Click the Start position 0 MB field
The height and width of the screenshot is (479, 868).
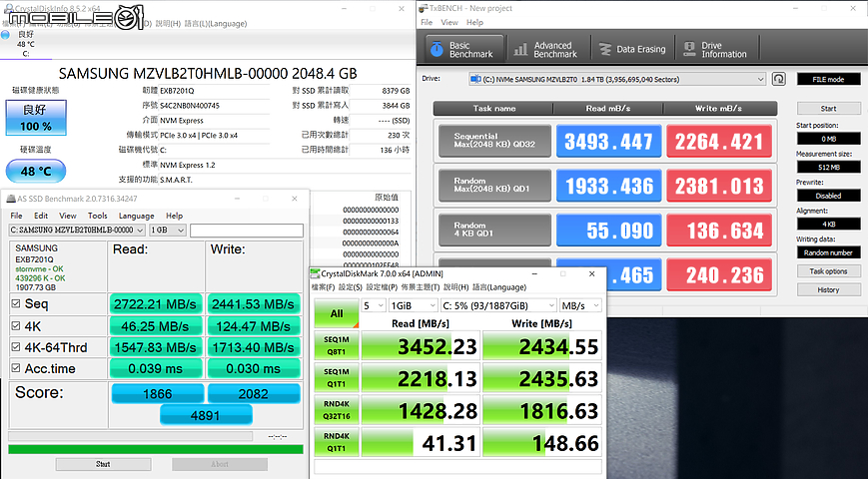pos(829,139)
